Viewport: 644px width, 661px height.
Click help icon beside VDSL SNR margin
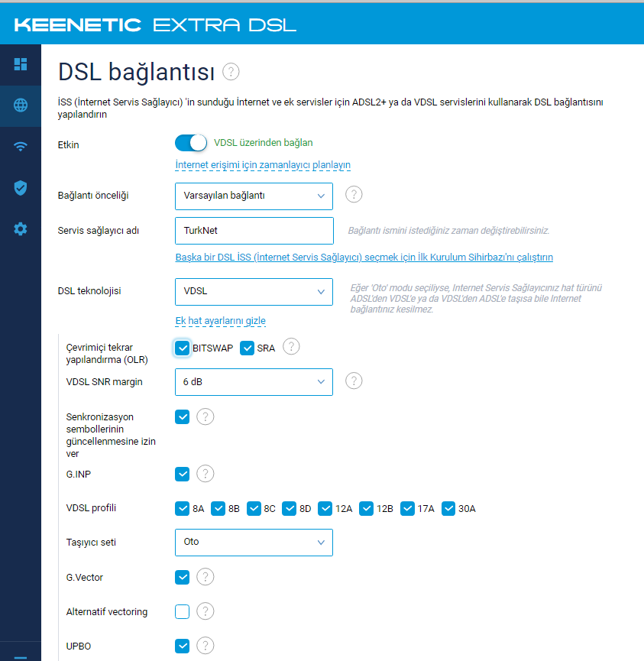click(x=354, y=381)
